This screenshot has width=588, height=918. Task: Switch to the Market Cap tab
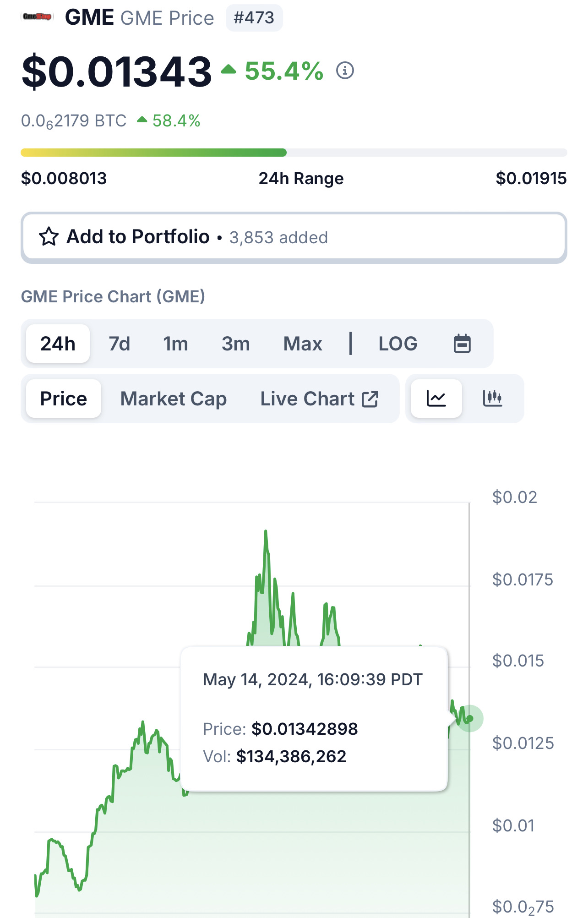(173, 399)
